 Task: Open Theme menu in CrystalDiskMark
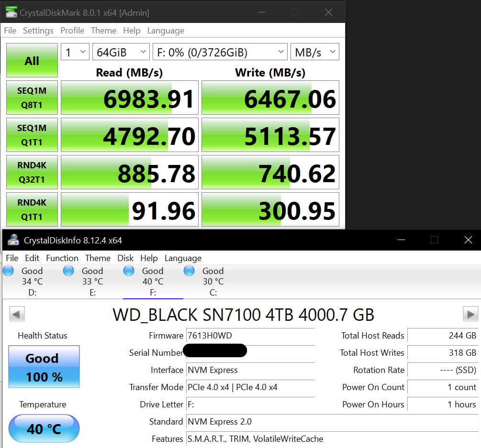(x=103, y=31)
